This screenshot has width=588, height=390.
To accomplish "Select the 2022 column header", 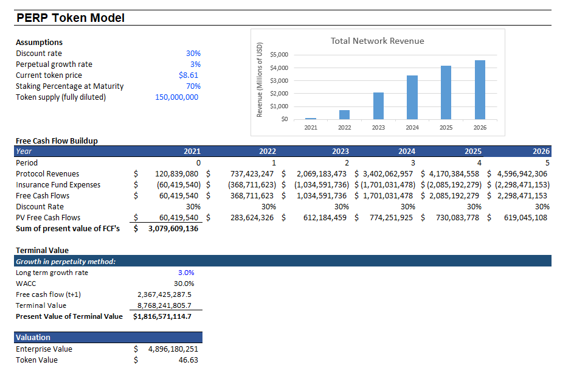I will (x=268, y=151).
